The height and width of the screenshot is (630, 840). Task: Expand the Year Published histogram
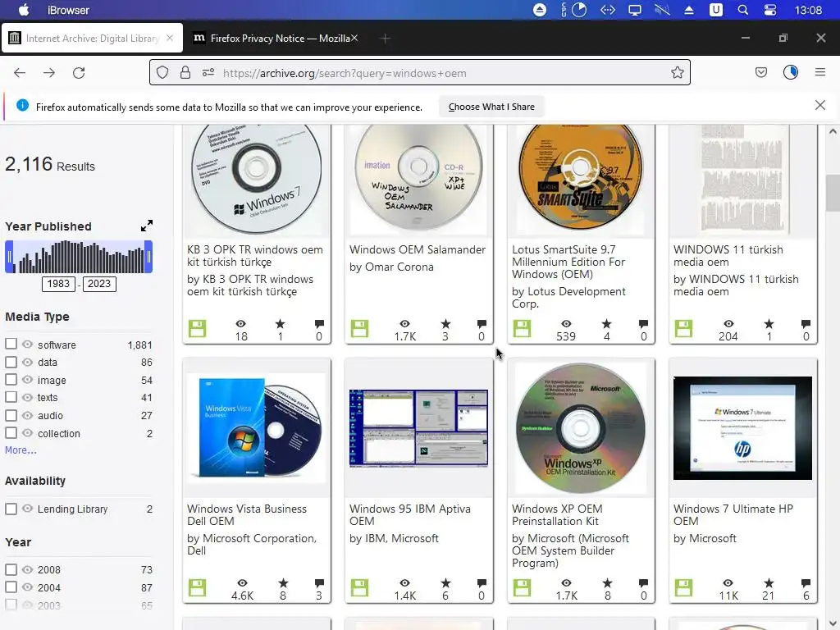[x=147, y=226]
